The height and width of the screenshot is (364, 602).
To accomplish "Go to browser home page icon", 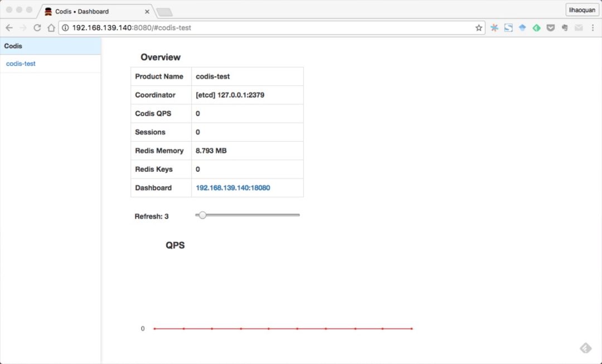I will tap(51, 28).
